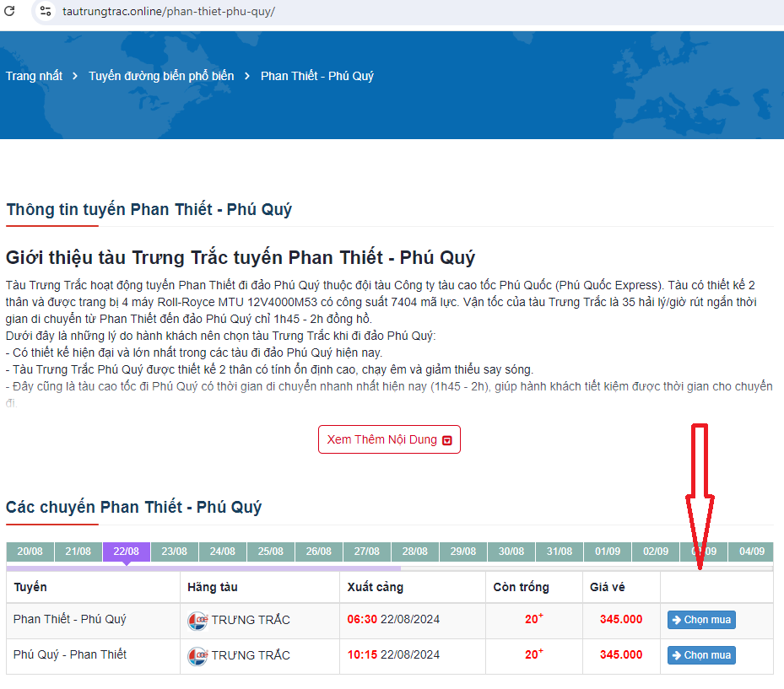Expand content with Xem Thêm Nội Dung button

(x=389, y=439)
